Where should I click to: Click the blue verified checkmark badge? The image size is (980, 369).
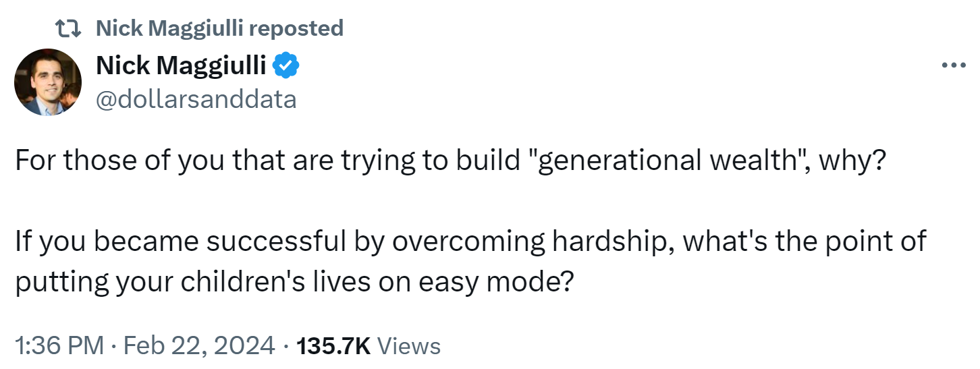(286, 65)
